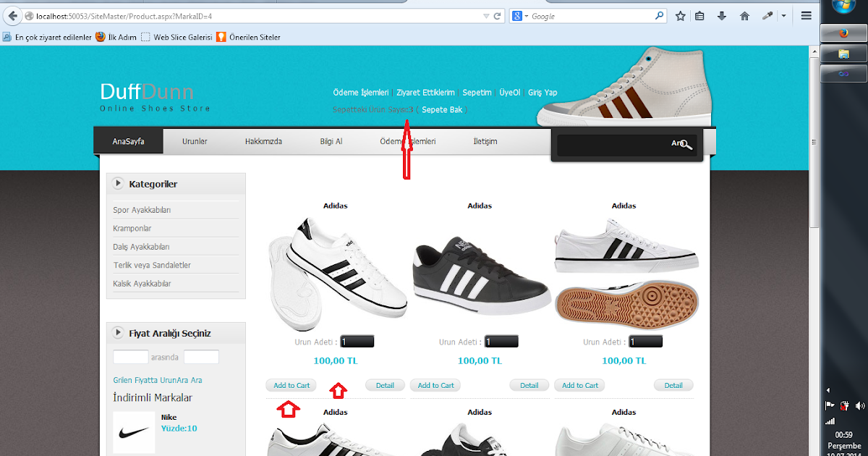
Task: Add the first white Adidas shoe to cart
Action: pyautogui.click(x=292, y=386)
